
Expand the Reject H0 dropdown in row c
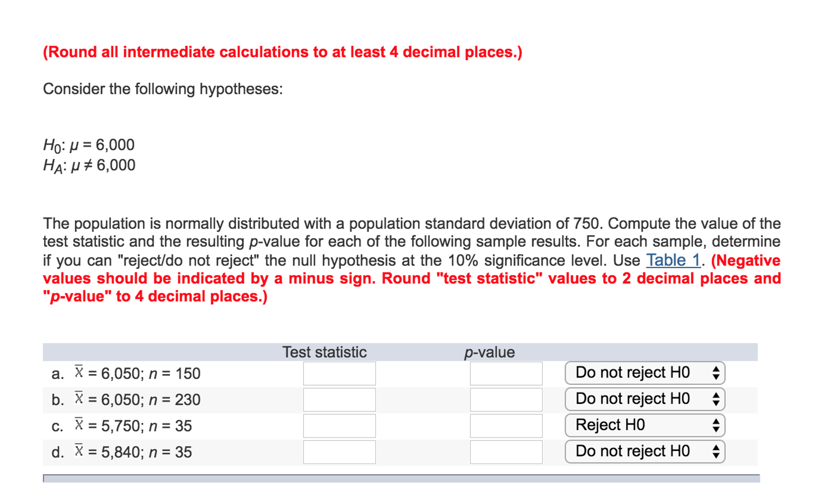tap(645, 425)
